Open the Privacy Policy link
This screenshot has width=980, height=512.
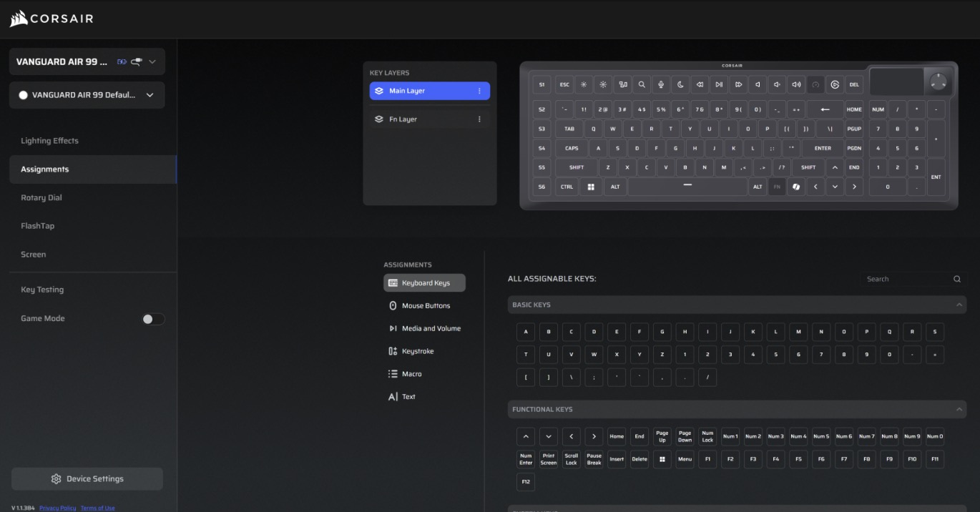[x=57, y=508]
